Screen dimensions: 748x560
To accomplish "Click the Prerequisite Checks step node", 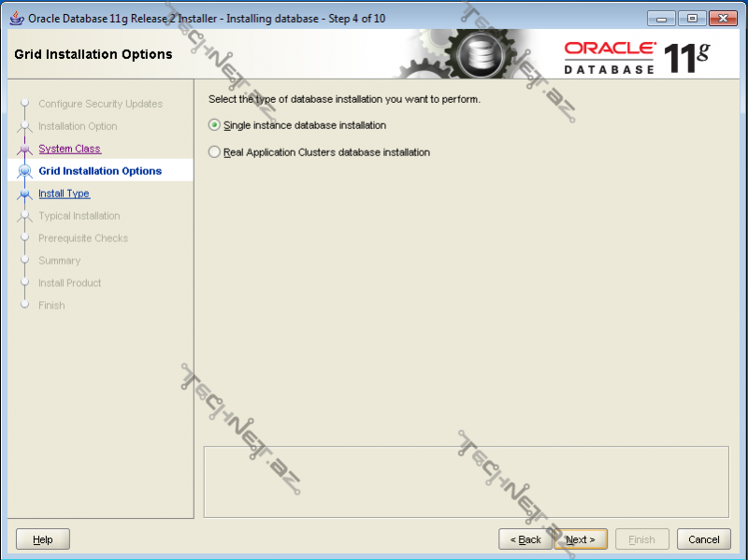I will 25,237.
